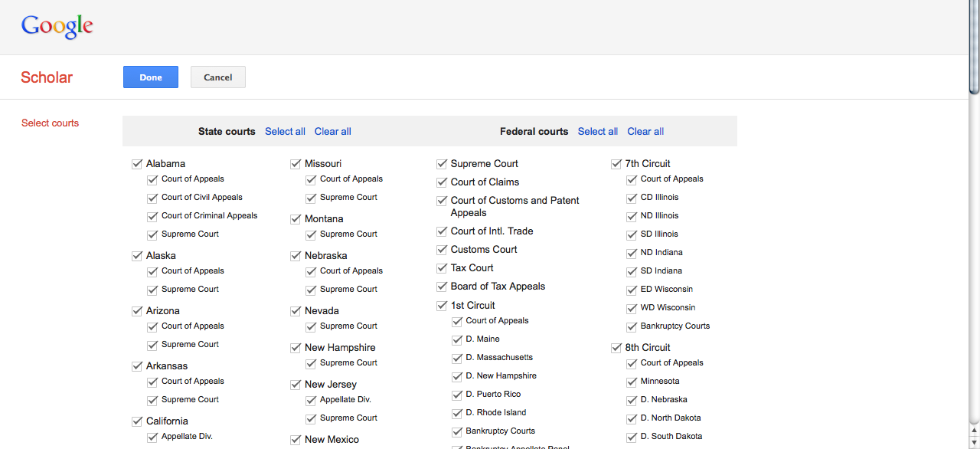Click the Cancel button
Screen dimensions: 980x449
(217, 77)
